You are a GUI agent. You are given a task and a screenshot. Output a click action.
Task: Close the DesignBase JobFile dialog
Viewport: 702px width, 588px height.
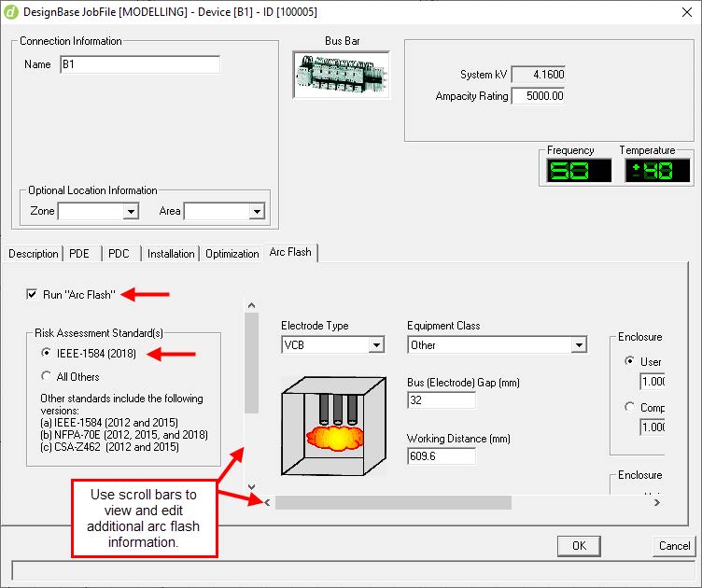[687, 12]
